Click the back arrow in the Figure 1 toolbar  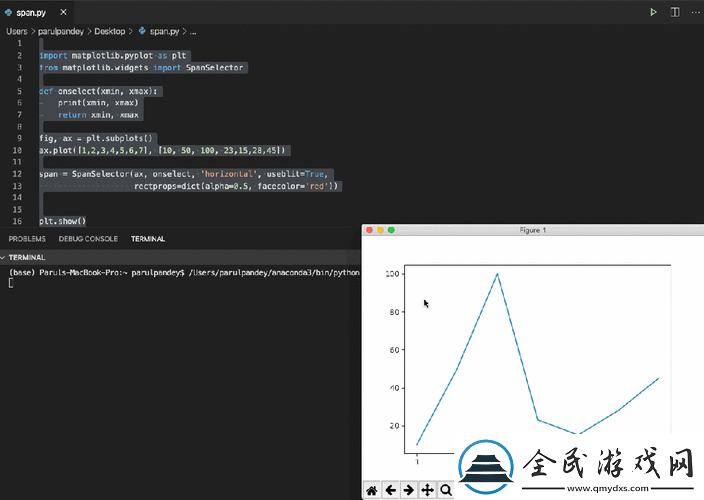click(391, 490)
